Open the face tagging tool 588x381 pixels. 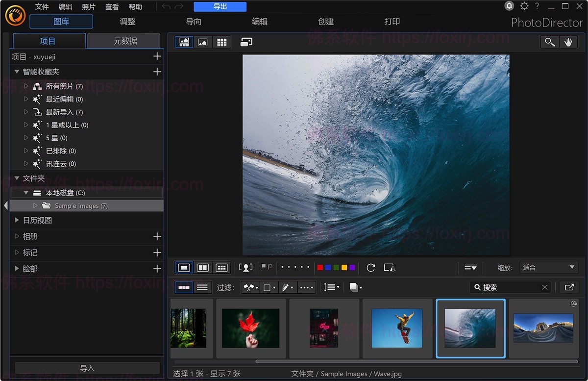[245, 267]
